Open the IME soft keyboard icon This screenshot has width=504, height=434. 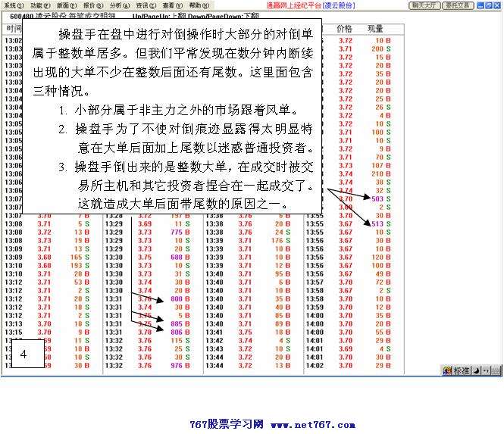(x=495, y=371)
